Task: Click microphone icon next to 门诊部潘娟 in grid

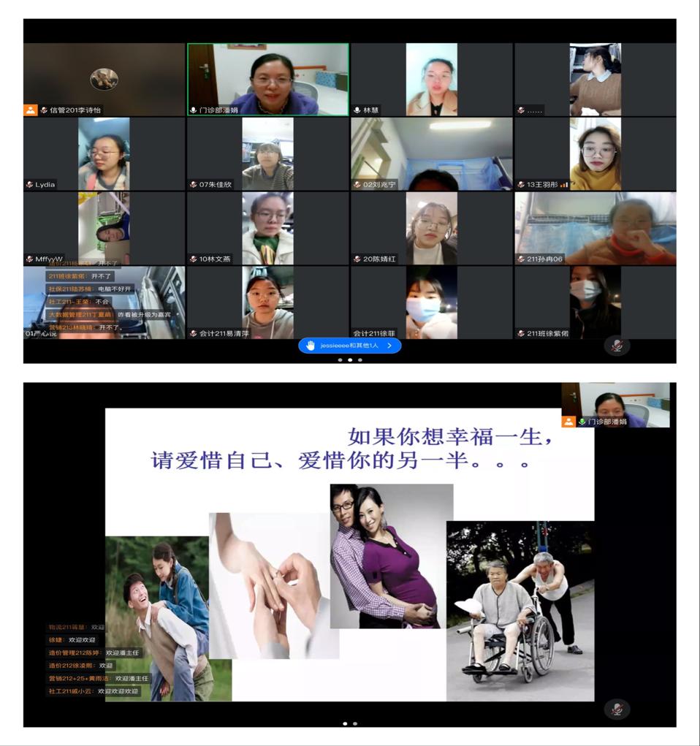Action: (194, 110)
